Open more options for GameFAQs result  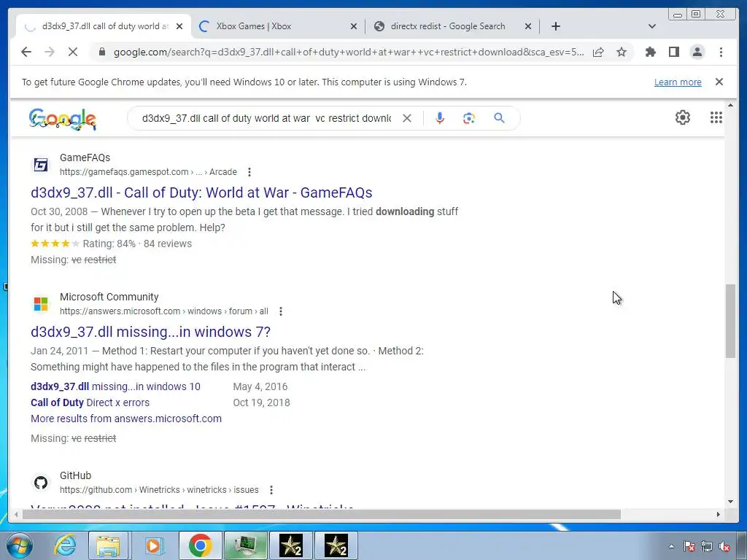[249, 172]
